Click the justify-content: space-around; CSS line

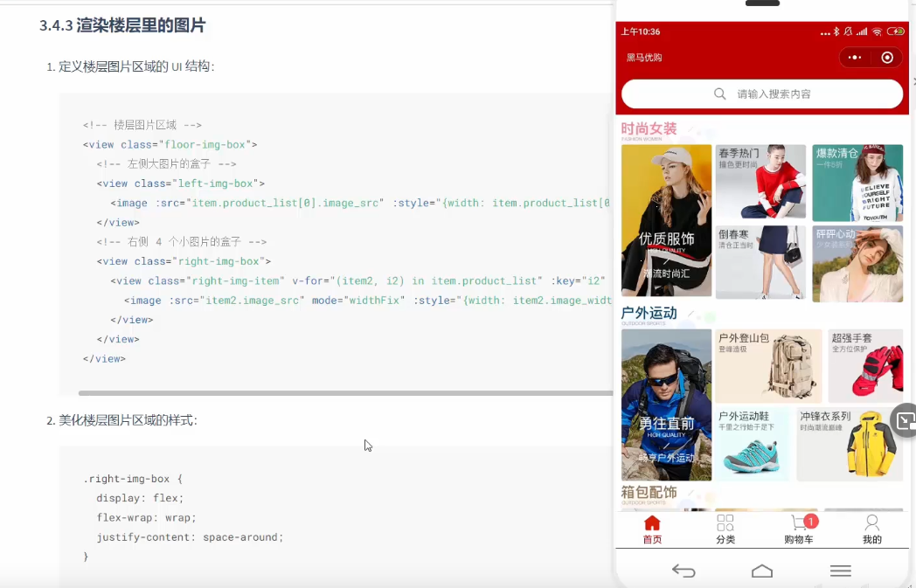[190, 537]
